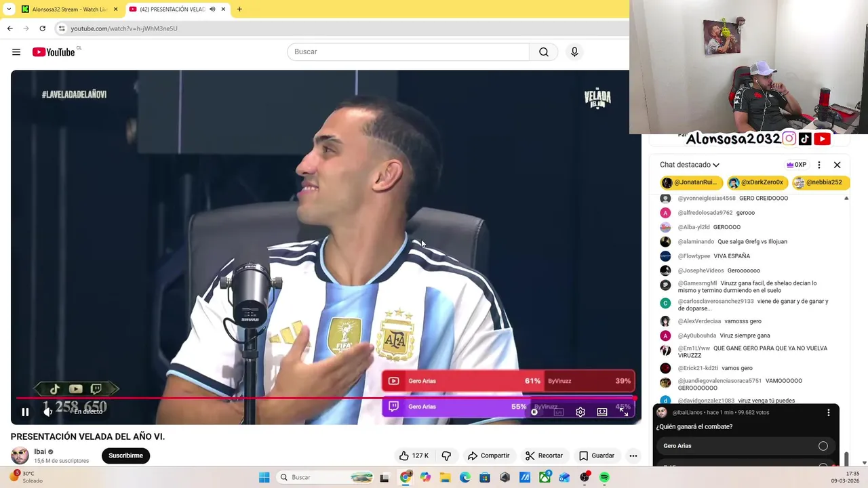Click video title PRESENTACIÓN VELADA DEL AÑO VI.

coord(87,436)
